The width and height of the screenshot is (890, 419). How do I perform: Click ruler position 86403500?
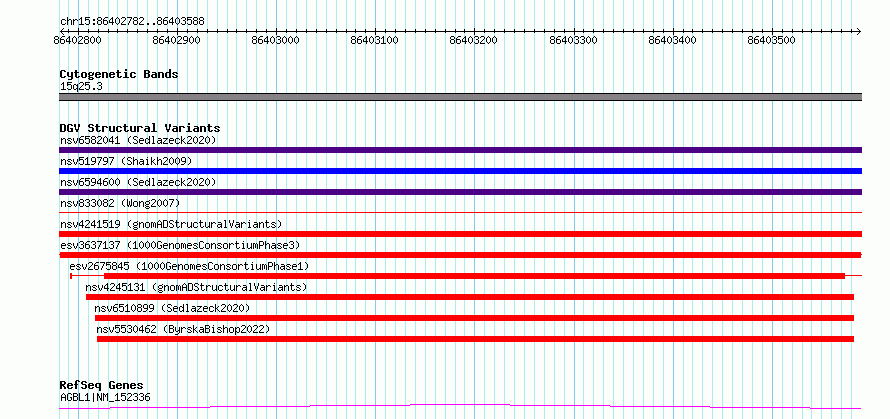[x=772, y=40]
